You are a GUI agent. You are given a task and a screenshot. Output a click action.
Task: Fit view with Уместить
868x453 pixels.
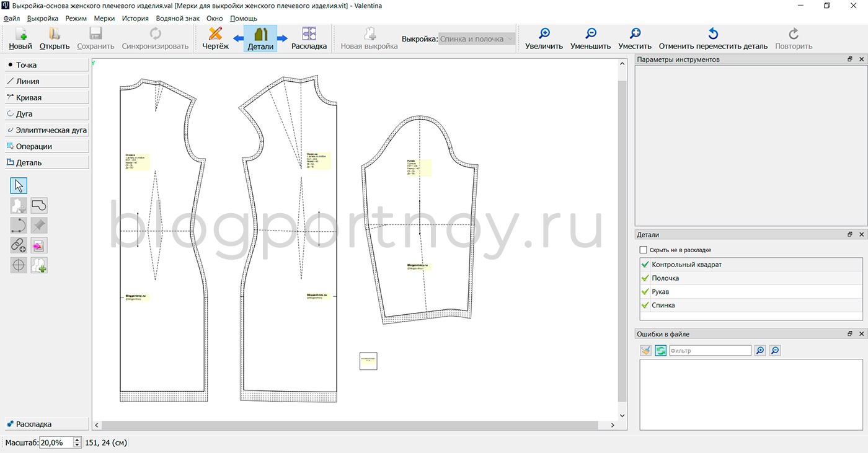pos(635,38)
